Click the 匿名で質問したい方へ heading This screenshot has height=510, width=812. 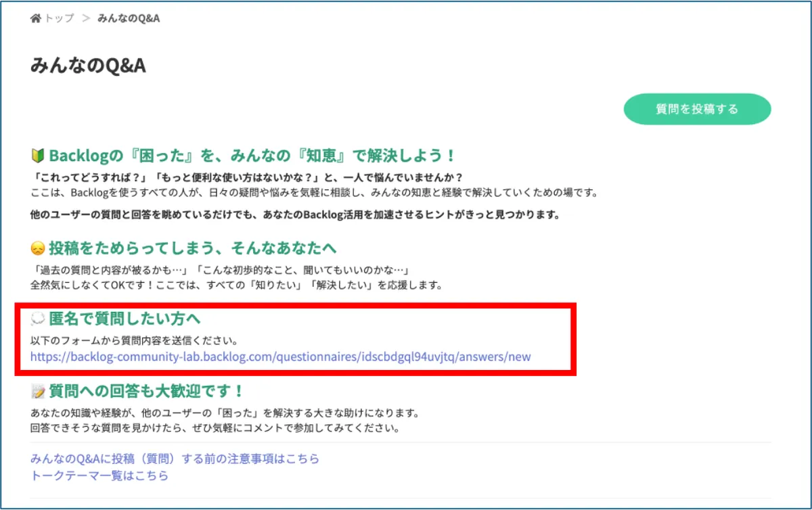[125, 319]
